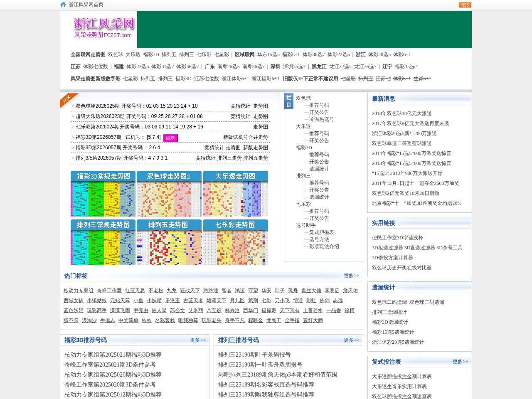The height and width of the screenshot is (399, 532).
Task: Open the 双色球走势图2 chart image
Action: [x=169, y=194]
